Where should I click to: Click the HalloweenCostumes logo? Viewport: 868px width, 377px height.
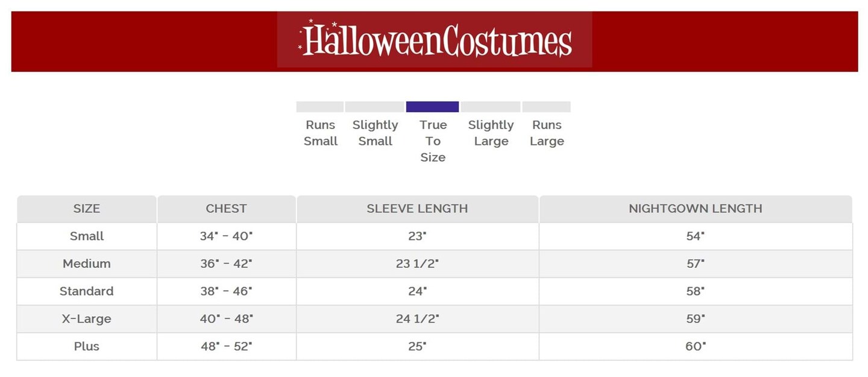click(435, 40)
